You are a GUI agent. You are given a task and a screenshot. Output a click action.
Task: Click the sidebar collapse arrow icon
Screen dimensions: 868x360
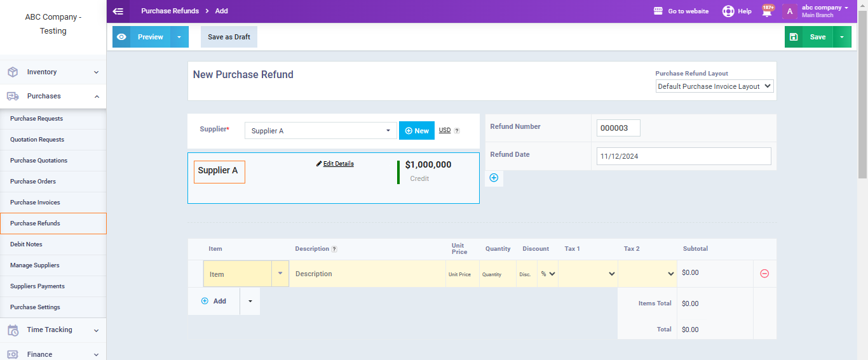(118, 11)
